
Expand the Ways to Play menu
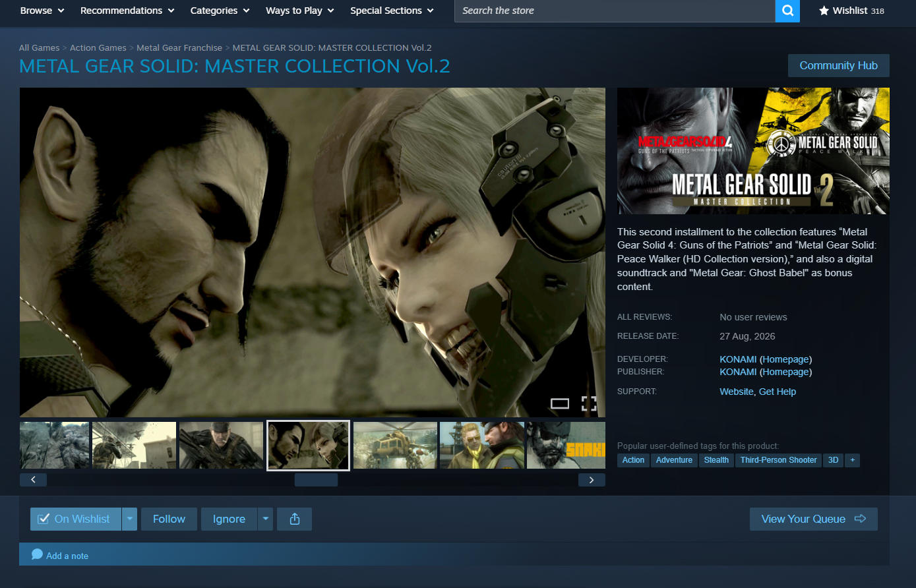tap(300, 11)
